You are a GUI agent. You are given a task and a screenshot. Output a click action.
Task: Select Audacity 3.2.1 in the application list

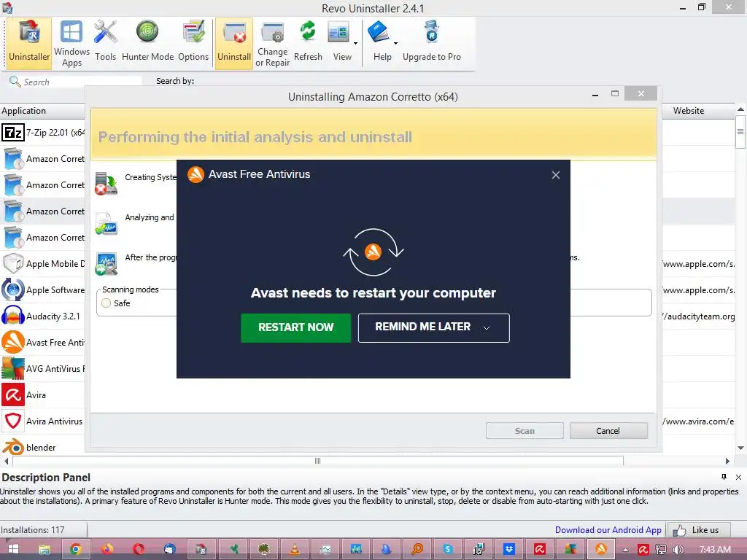click(x=42, y=316)
